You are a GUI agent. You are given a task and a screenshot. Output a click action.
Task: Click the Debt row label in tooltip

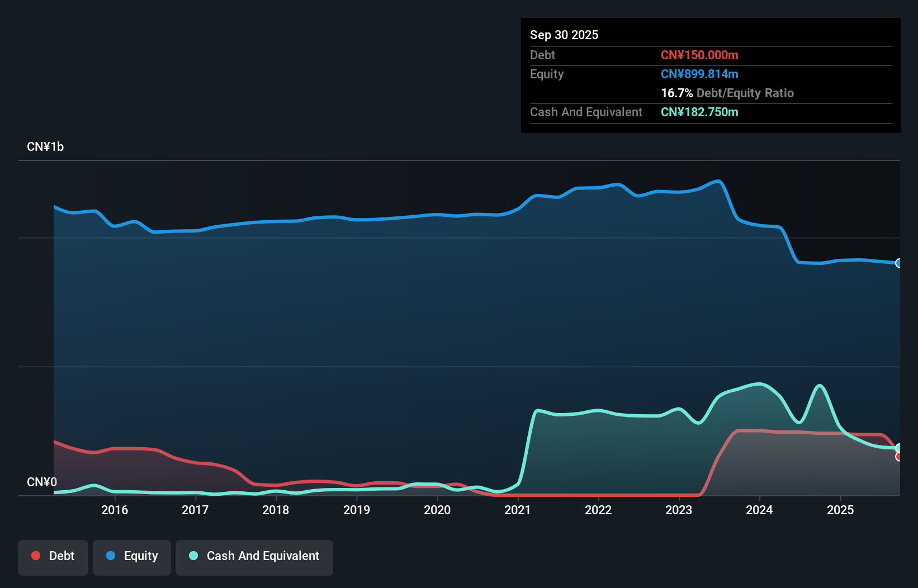pos(542,55)
